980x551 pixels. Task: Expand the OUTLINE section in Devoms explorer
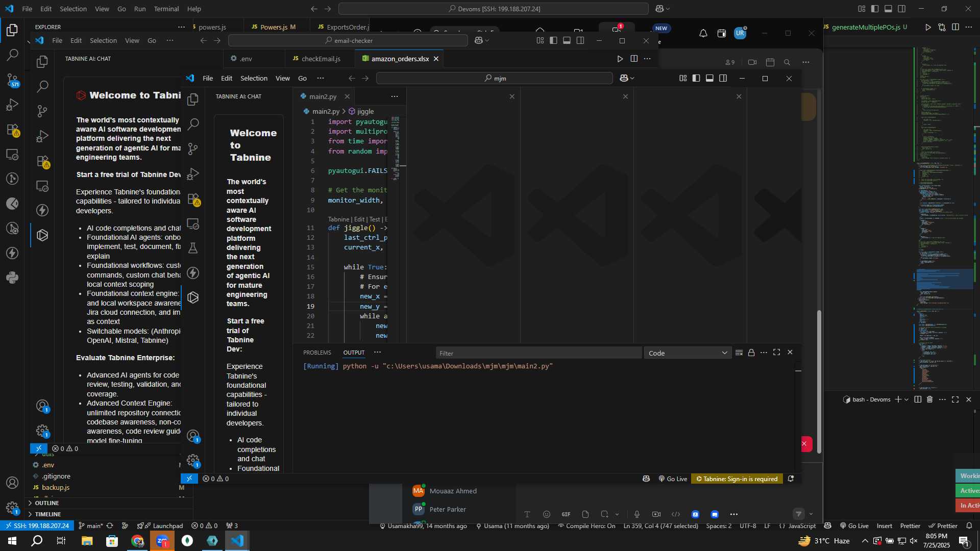click(x=47, y=503)
